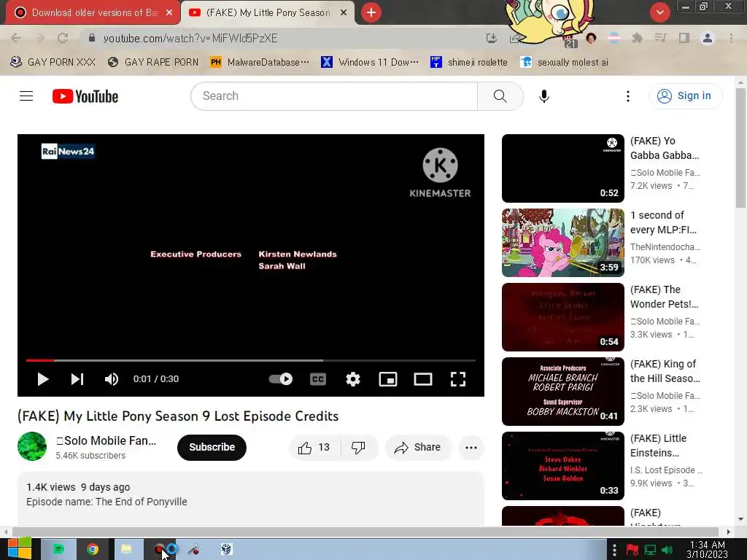Open (FAKE) King of the Hill video title
Viewport: 747px width, 560px height.
click(665, 371)
